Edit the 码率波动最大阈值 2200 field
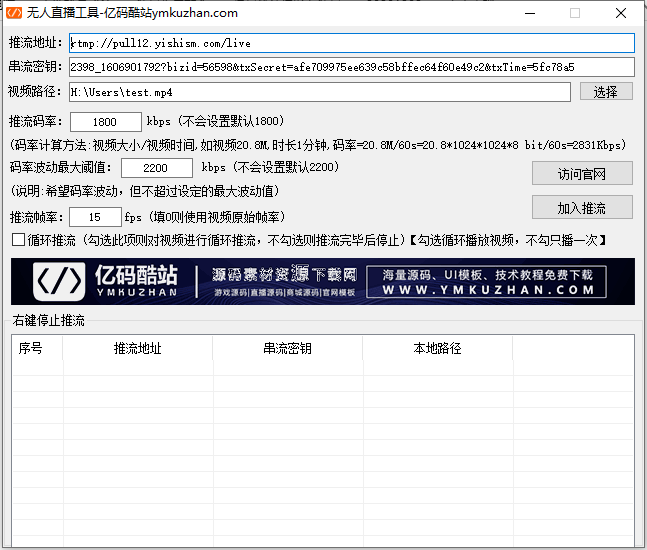The image size is (647, 550). (156, 168)
